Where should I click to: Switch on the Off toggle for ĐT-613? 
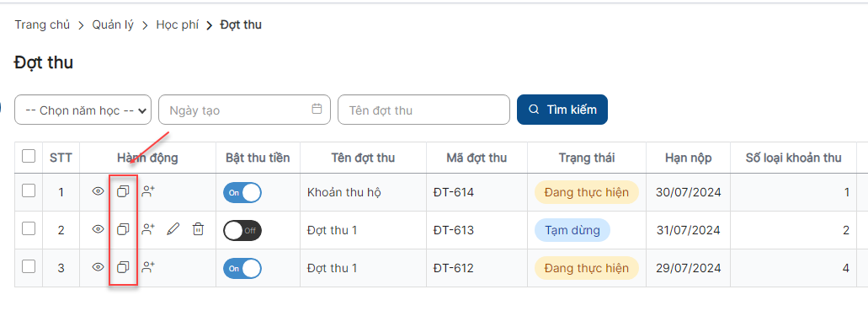click(242, 231)
